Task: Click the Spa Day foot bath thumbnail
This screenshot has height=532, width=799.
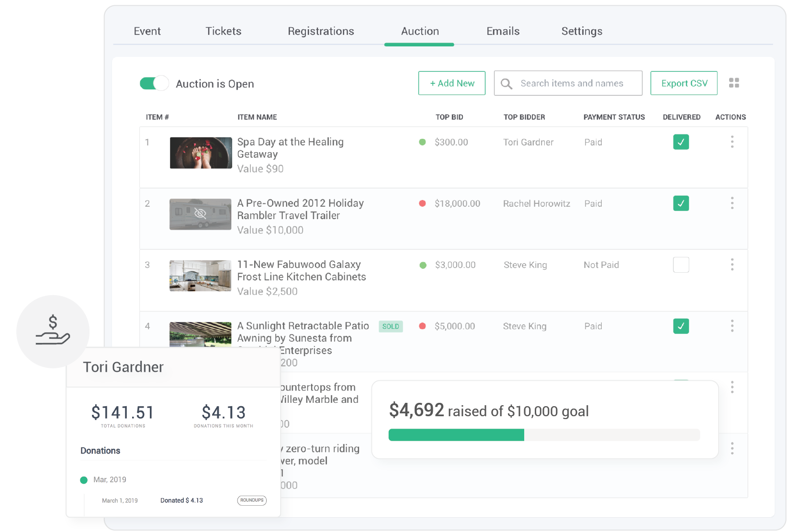Action: click(x=201, y=153)
